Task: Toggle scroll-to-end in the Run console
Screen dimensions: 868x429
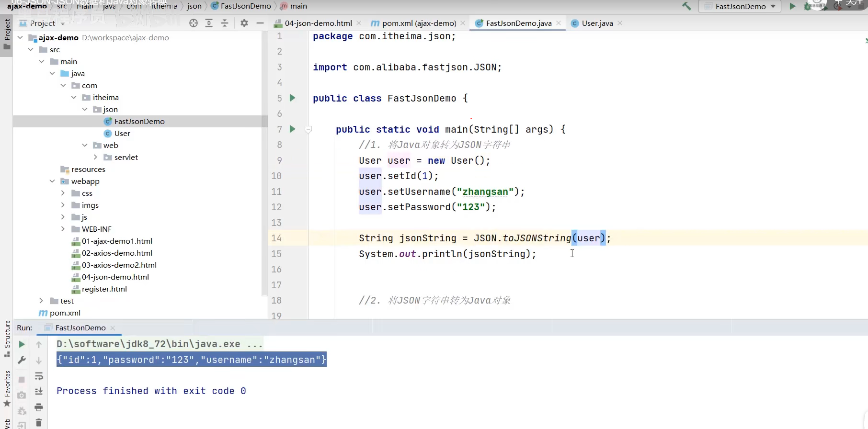Action: 39,392
